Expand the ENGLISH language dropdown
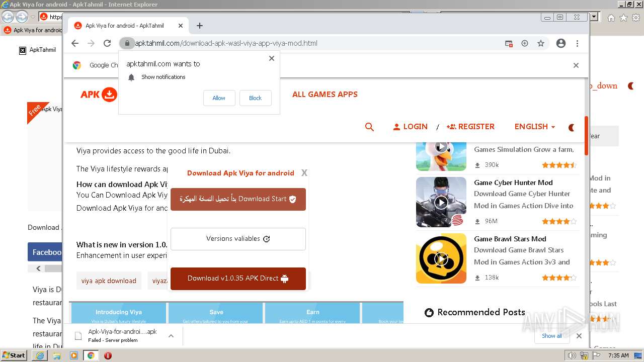The image size is (644, 362). [534, 127]
